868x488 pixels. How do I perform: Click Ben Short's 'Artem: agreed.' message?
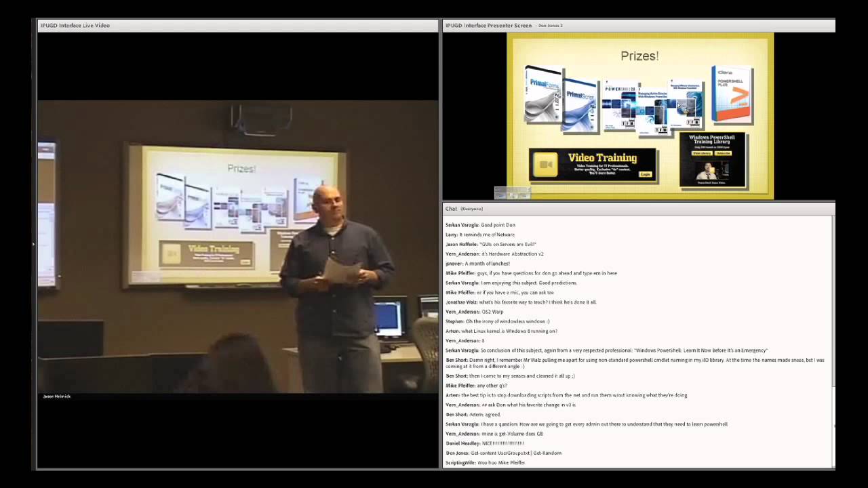(x=473, y=414)
